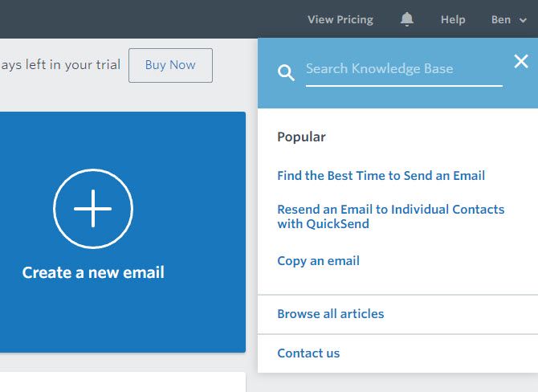Click the 'left in your trial' text

61,65
